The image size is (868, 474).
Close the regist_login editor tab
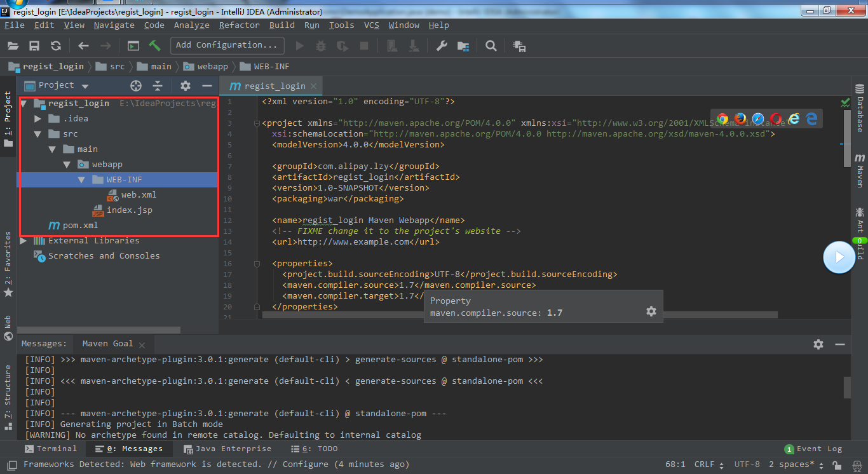(315, 86)
